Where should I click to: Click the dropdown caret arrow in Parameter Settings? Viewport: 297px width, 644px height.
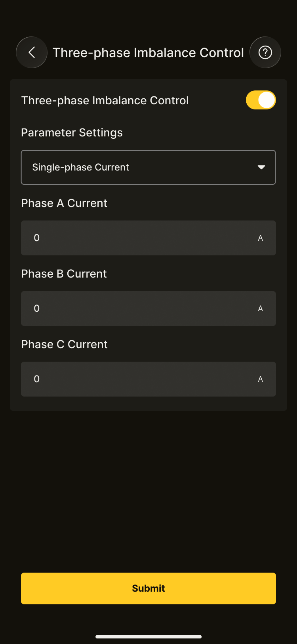[x=261, y=167]
